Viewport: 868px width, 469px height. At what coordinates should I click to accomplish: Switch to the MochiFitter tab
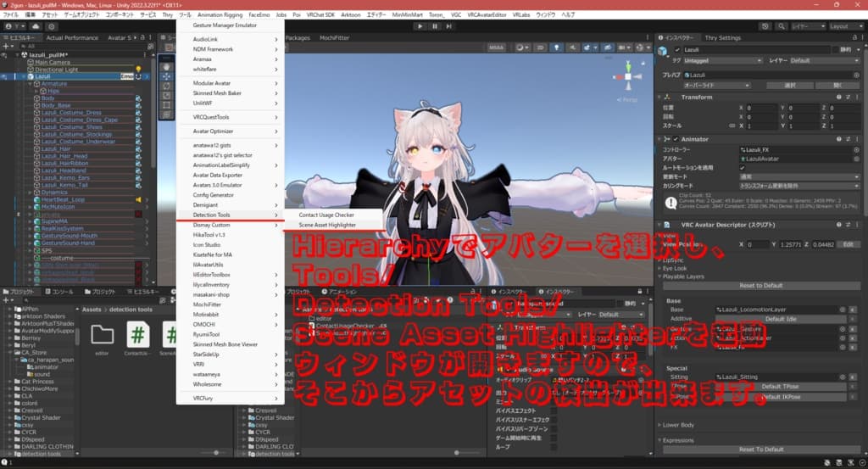(334, 37)
